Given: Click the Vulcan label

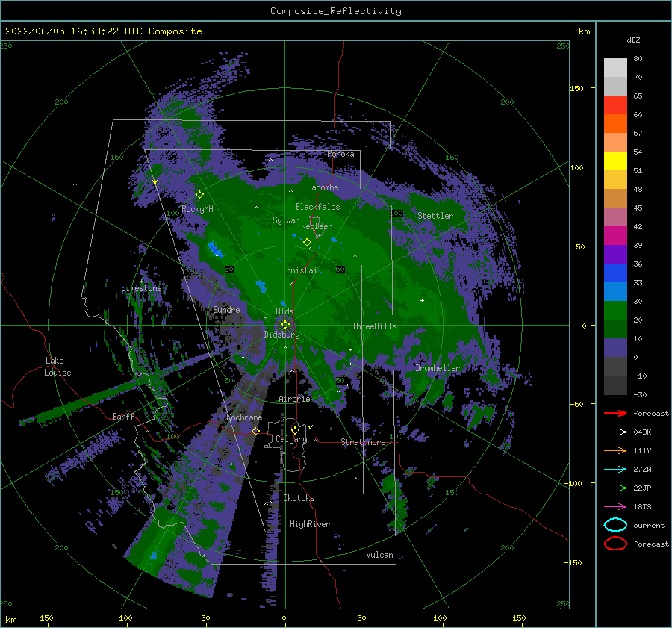Looking at the screenshot, I should pyautogui.click(x=379, y=555).
